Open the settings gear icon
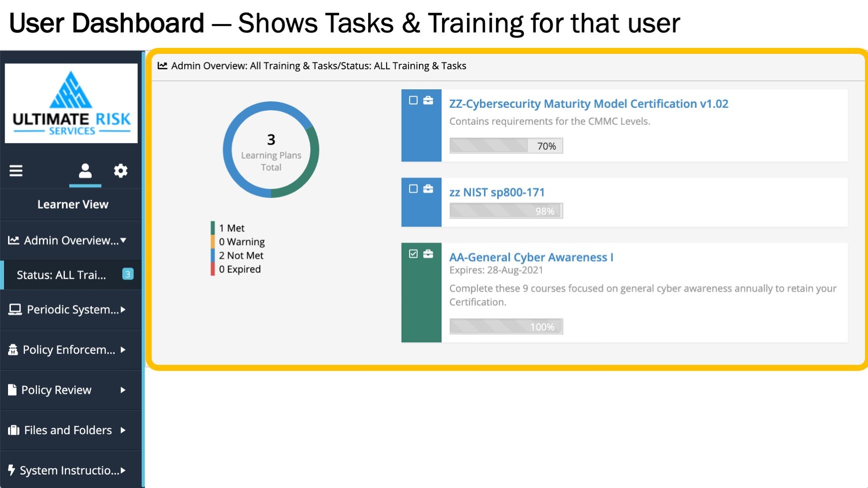 pyautogui.click(x=120, y=171)
